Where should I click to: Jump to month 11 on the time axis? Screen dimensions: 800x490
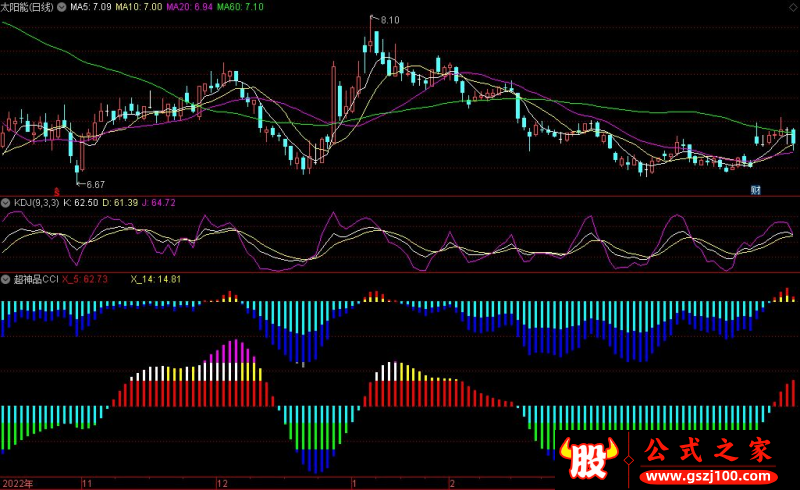click(x=87, y=483)
